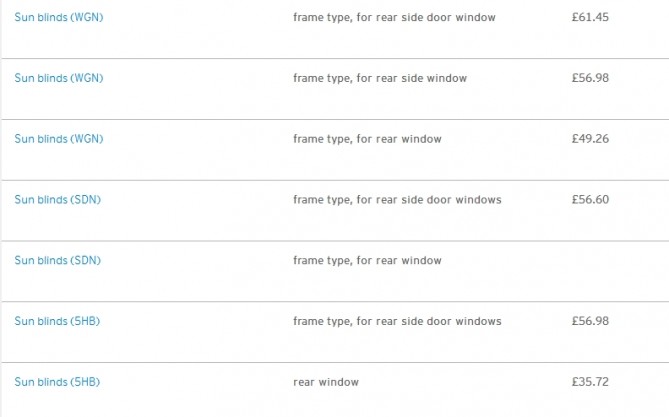The image size is (669, 417).
Task: Open Sun blinds (5HB) link priced £35.72
Action: tap(57, 382)
